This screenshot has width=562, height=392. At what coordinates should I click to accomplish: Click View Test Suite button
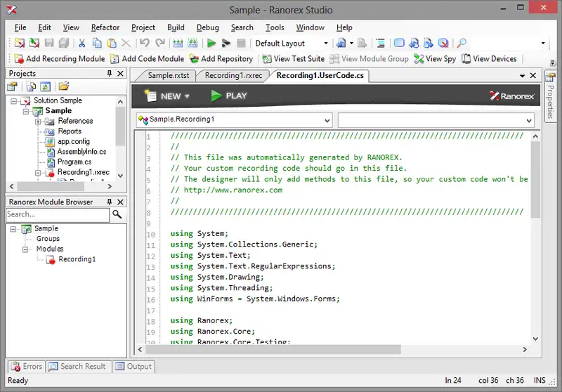point(293,59)
